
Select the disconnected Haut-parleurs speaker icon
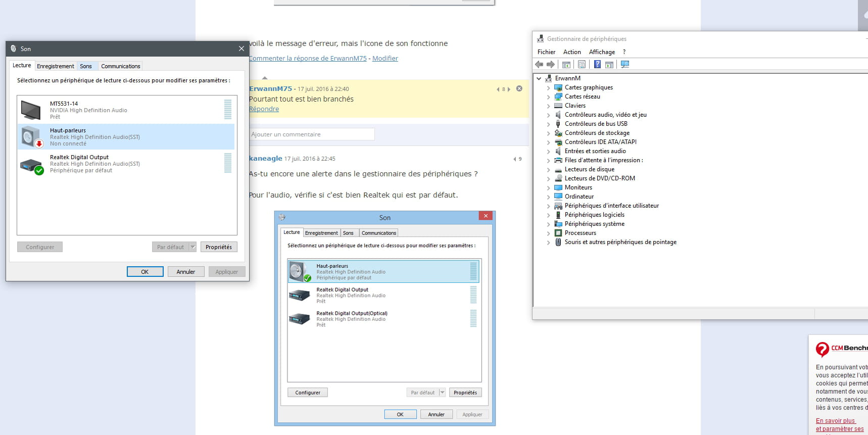click(x=32, y=137)
